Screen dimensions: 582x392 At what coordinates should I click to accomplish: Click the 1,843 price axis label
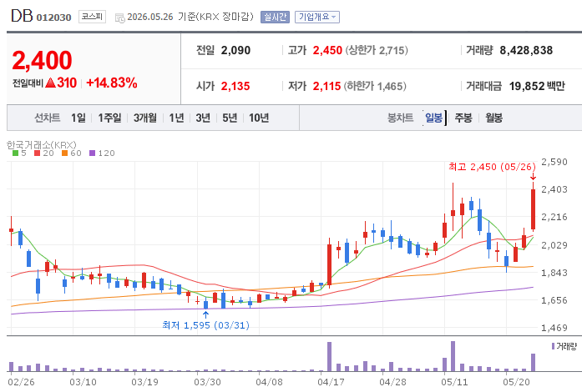click(x=554, y=273)
